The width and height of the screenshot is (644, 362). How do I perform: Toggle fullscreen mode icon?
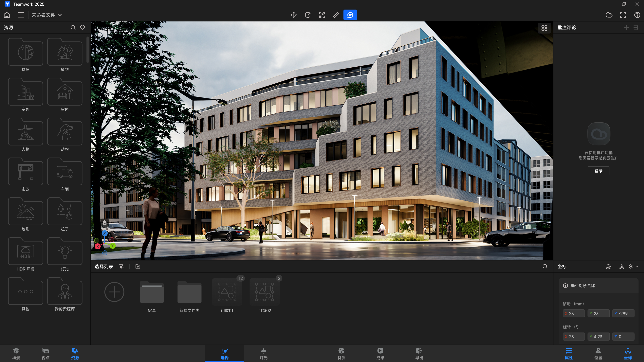[623, 15]
